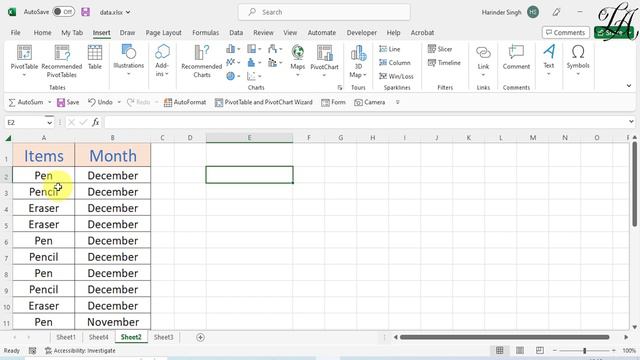The height and width of the screenshot is (360, 640).
Task: Switch to Page Break Preview in the status bar
Action: coord(540,350)
